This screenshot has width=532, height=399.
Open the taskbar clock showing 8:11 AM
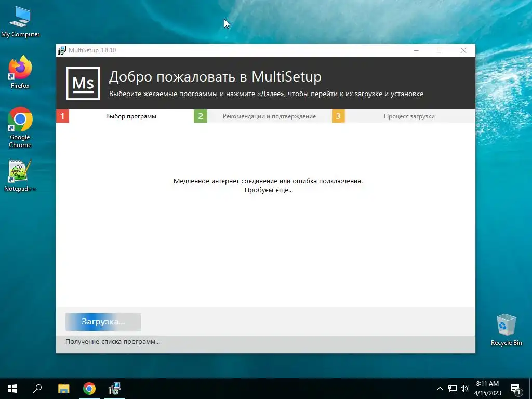pyautogui.click(x=487, y=389)
